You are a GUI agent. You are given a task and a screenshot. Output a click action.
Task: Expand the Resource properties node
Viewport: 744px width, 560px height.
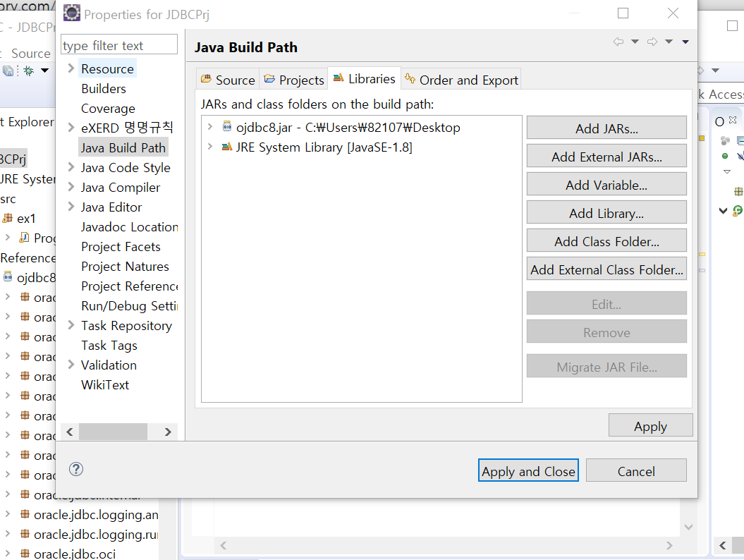(x=71, y=68)
